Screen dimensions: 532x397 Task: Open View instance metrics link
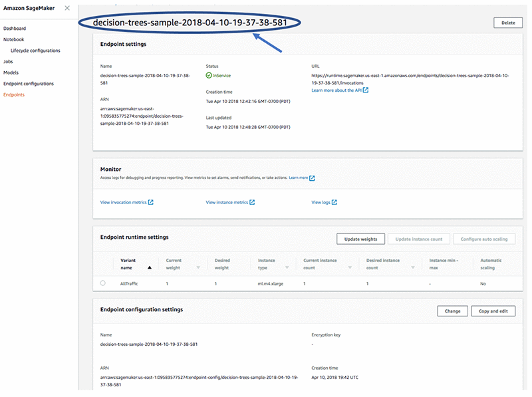[x=227, y=202]
